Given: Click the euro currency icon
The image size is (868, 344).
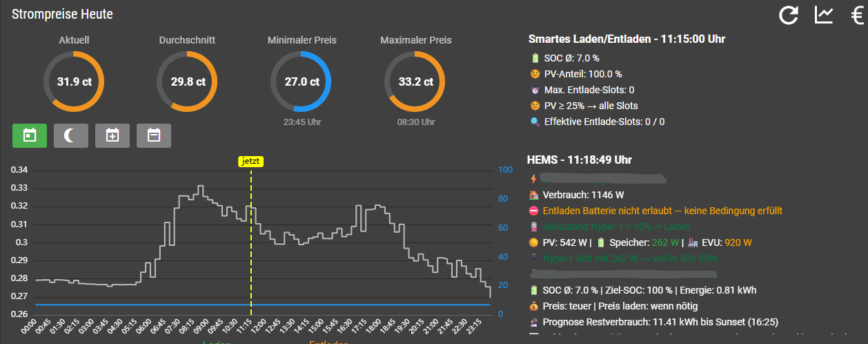Looking at the screenshot, I should 857,15.
